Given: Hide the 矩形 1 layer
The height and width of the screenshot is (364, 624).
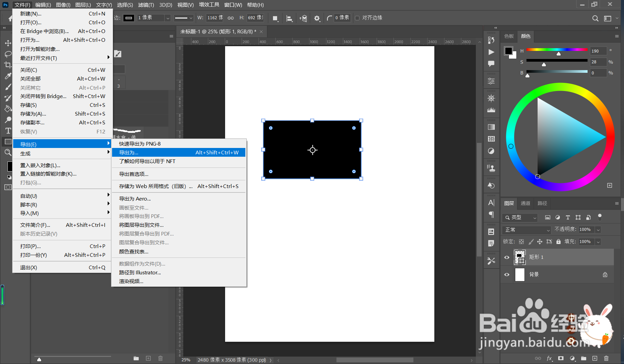Looking at the screenshot, I should tap(507, 257).
